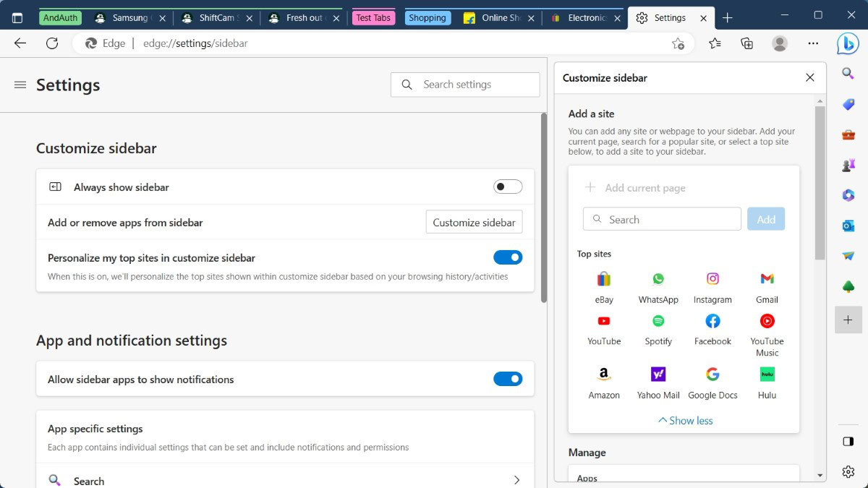The height and width of the screenshot is (488, 868).
Task: Collapse top sites with Show less
Action: (684, 421)
